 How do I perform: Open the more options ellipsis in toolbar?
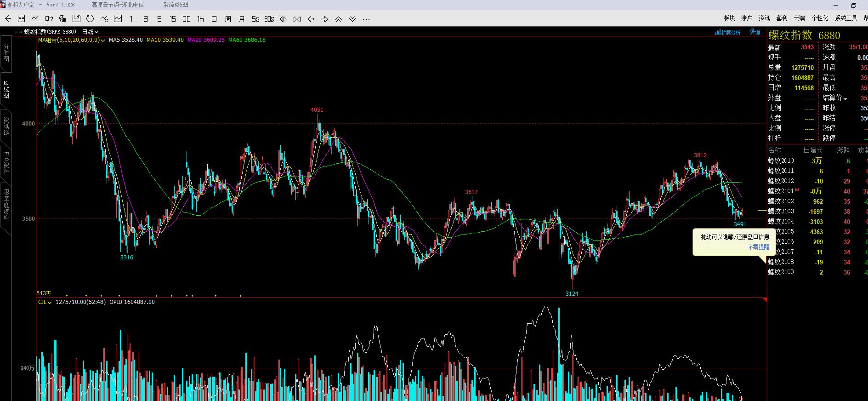coord(366,19)
